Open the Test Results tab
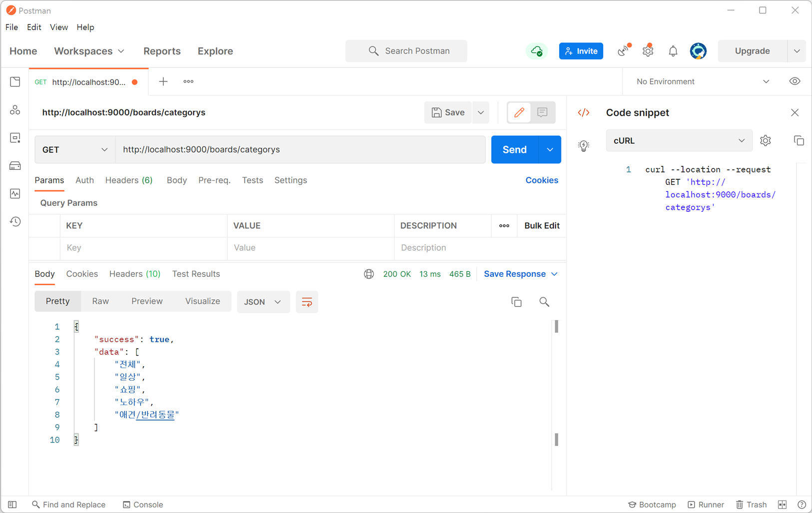The width and height of the screenshot is (812, 513). tap(196, 274)
